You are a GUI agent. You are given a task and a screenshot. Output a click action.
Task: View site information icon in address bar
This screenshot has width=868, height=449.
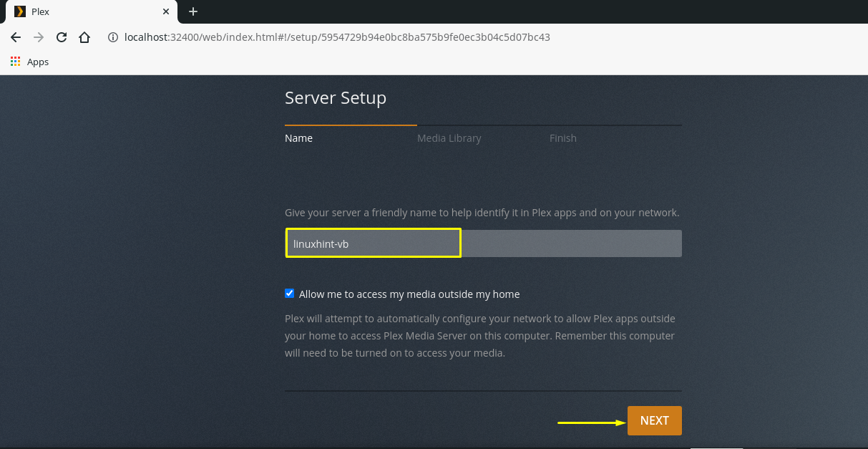pos(113,37)
